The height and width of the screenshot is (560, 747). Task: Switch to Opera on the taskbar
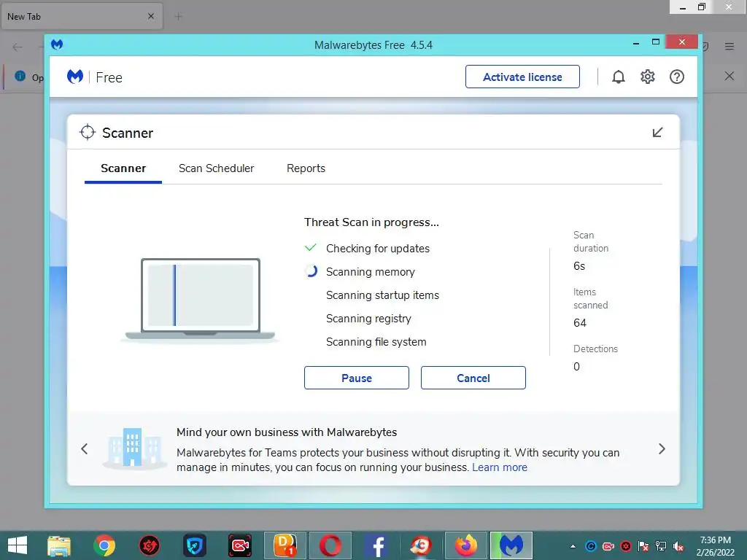(330, 545)
